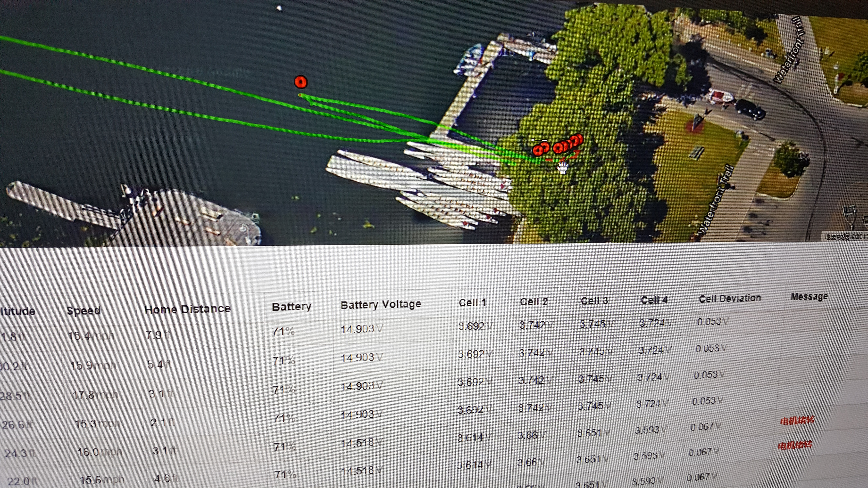Click the lone red marker over water
The image size is (868, 488).
(x=300, y=82)
